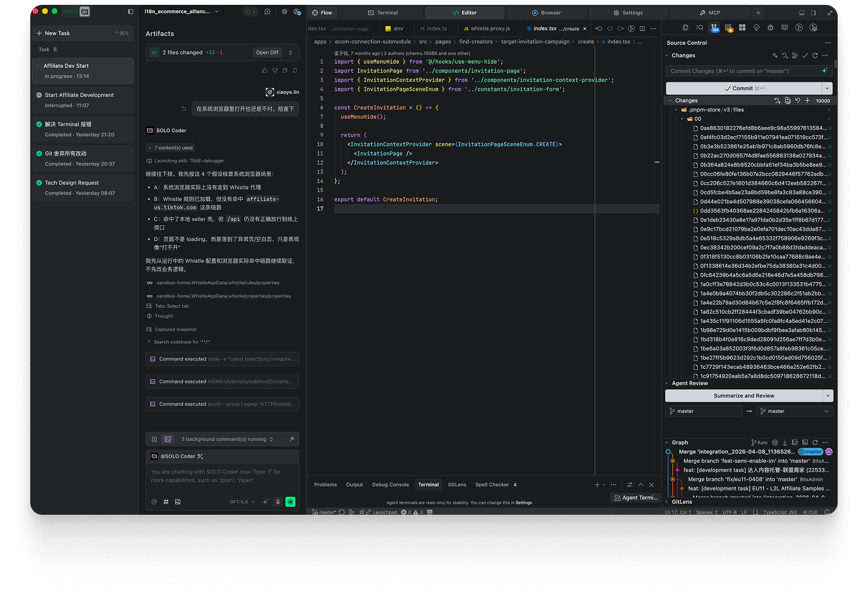Stage all changes with the plus icon
Screen dimensions: 868x608
tap(807, 101)
